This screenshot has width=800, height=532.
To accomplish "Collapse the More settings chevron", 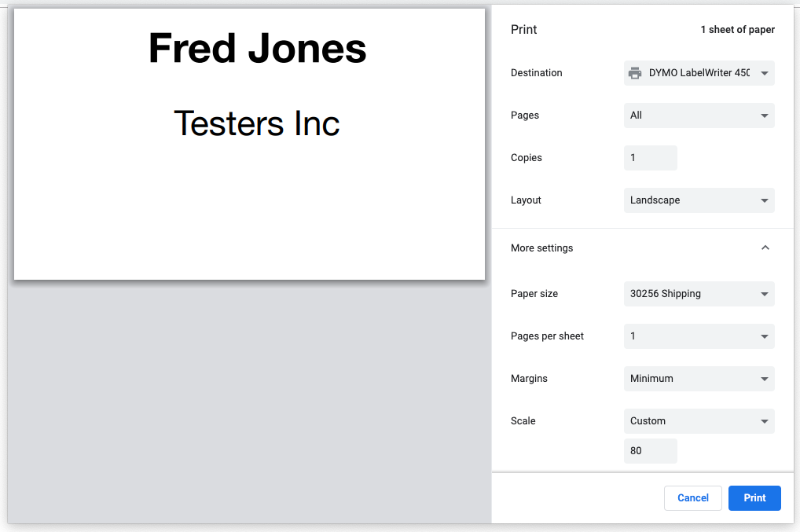I will [x=765, y=248].
